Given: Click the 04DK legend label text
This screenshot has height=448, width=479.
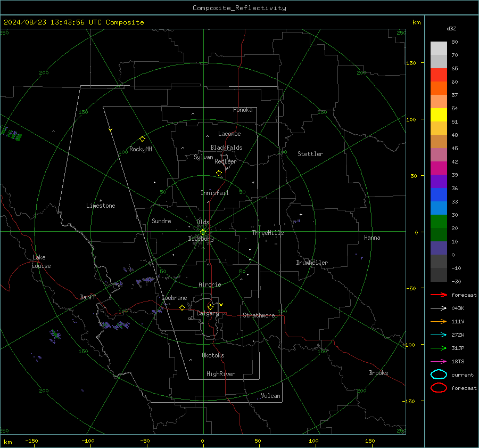Looking at the screenshot, I should pos(458,308).
